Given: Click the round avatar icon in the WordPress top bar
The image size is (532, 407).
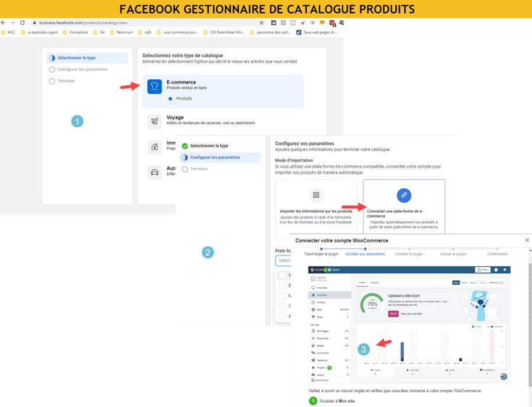Looking at the screenshot, I should click(x=496, y=270).
